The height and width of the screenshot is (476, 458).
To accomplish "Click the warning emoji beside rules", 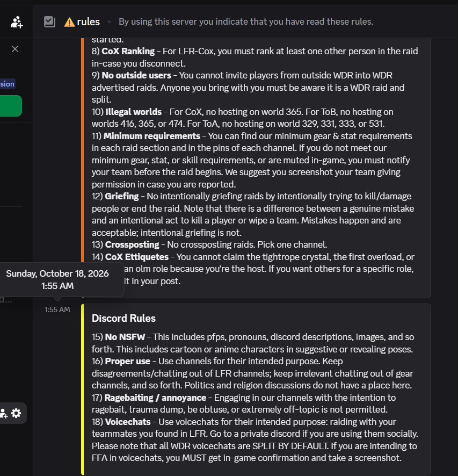I will pos(69,22).
